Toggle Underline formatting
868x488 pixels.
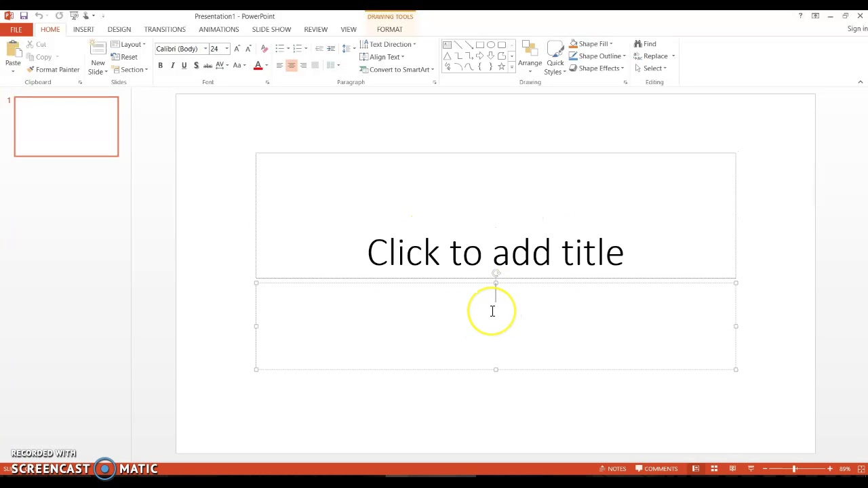[x=184, y=66]
